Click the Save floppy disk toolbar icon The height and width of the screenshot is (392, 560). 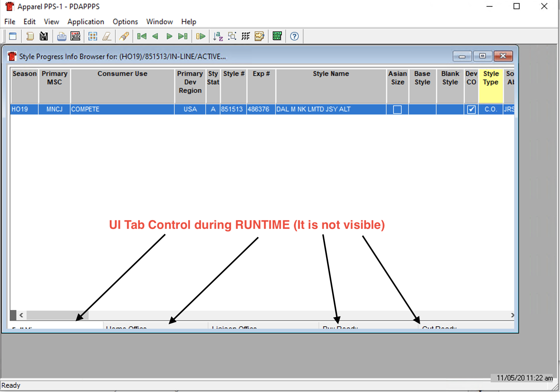(44, 36)
